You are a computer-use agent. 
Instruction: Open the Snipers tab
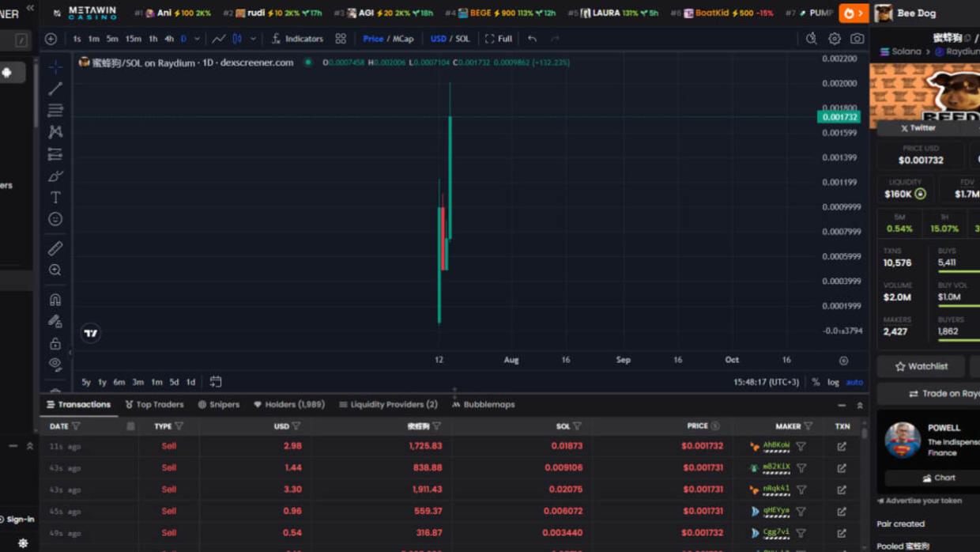click(x=219, y=404)
